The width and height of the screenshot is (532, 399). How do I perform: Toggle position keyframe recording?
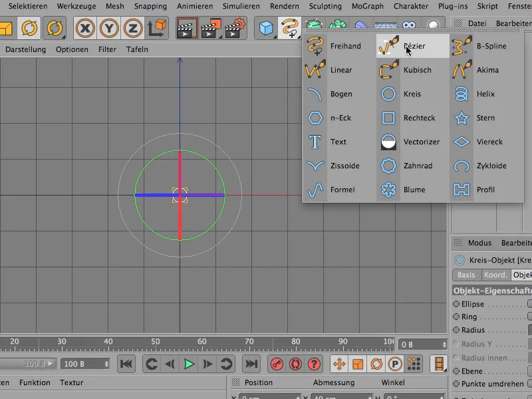339,364
